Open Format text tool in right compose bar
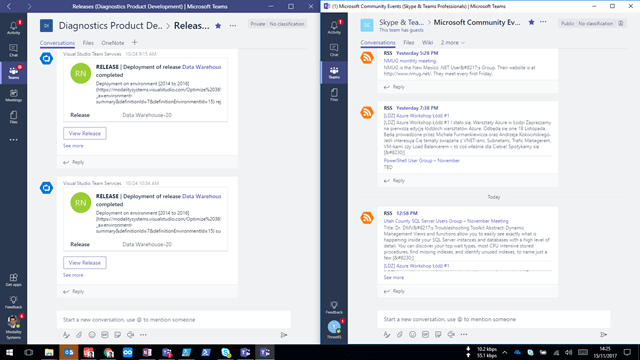 387,334
